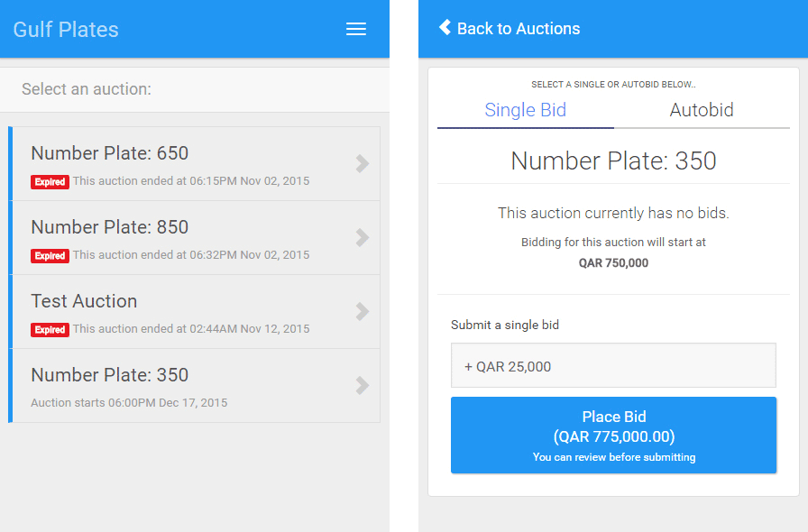Open the Test Auction entry

196,311
